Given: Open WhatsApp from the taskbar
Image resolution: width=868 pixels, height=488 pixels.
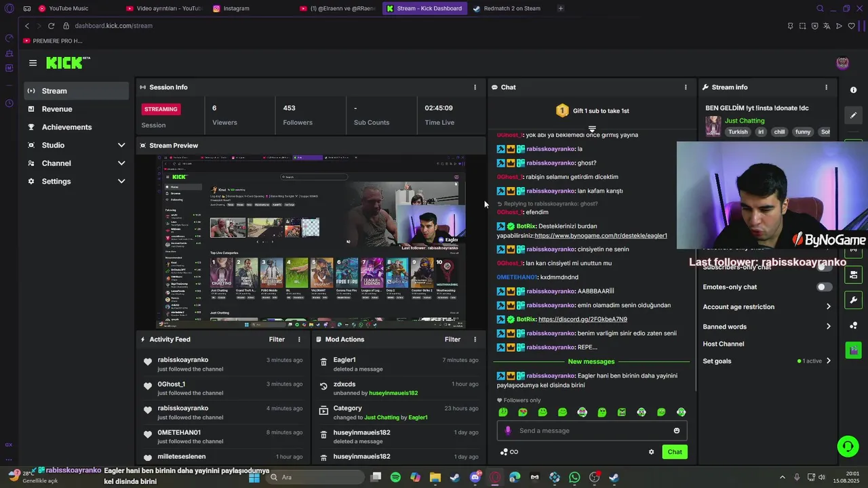Looking at the screenshot, I should [x=574, y=477].
